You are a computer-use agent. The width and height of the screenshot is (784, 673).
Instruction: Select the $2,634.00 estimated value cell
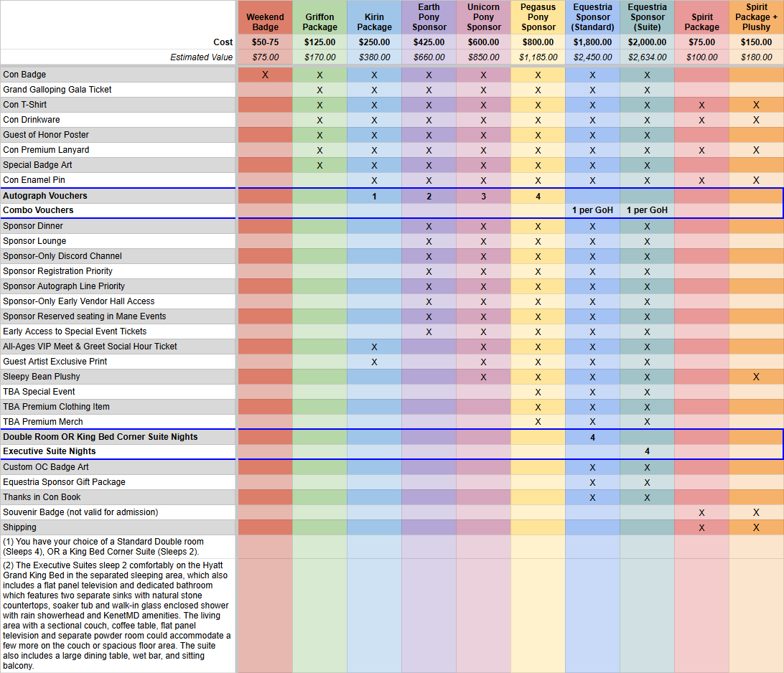point(647,57)
